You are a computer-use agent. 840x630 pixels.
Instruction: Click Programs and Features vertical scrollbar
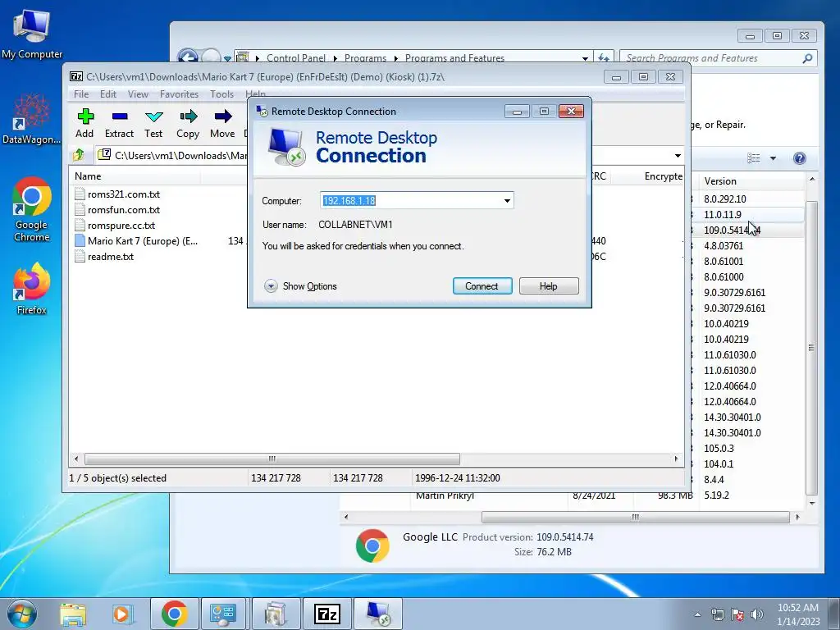[x=811, y=348]
